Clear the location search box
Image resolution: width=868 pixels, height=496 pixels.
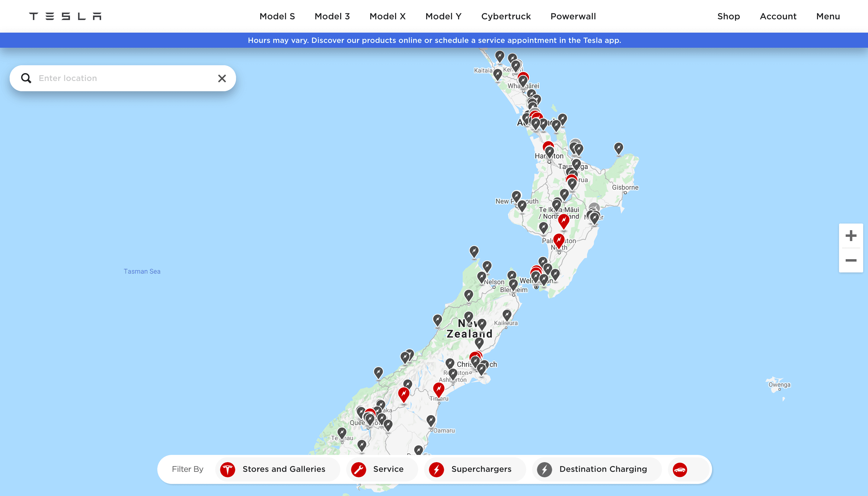(222, 78)
